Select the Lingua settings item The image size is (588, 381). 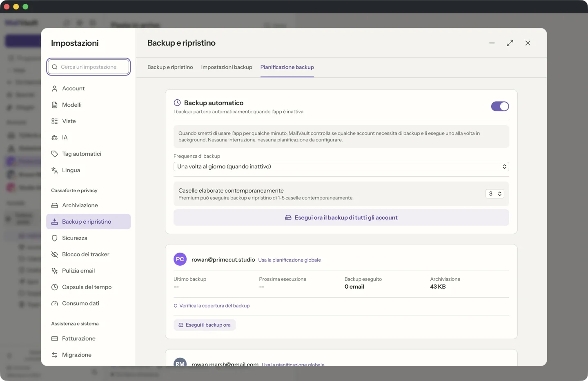88,170
